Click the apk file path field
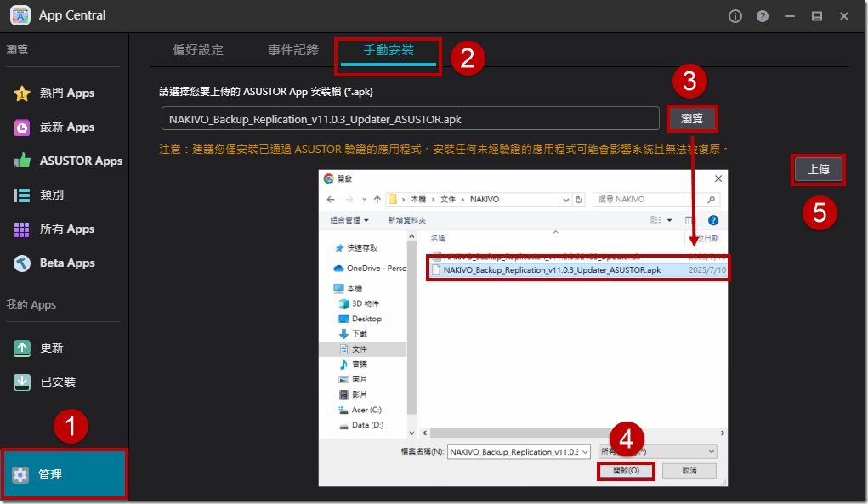The height and width of the screenshot is (504, 868). click(411, 119)
